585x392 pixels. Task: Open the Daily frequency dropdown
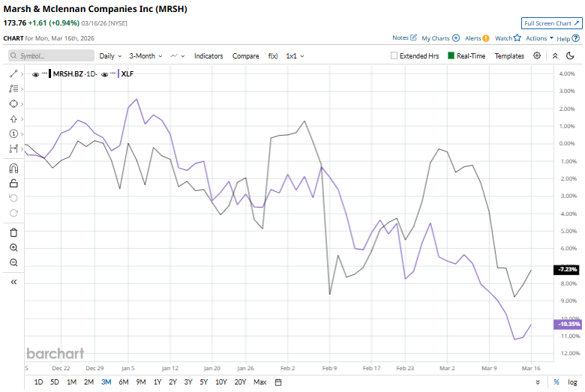click(110, 56)
